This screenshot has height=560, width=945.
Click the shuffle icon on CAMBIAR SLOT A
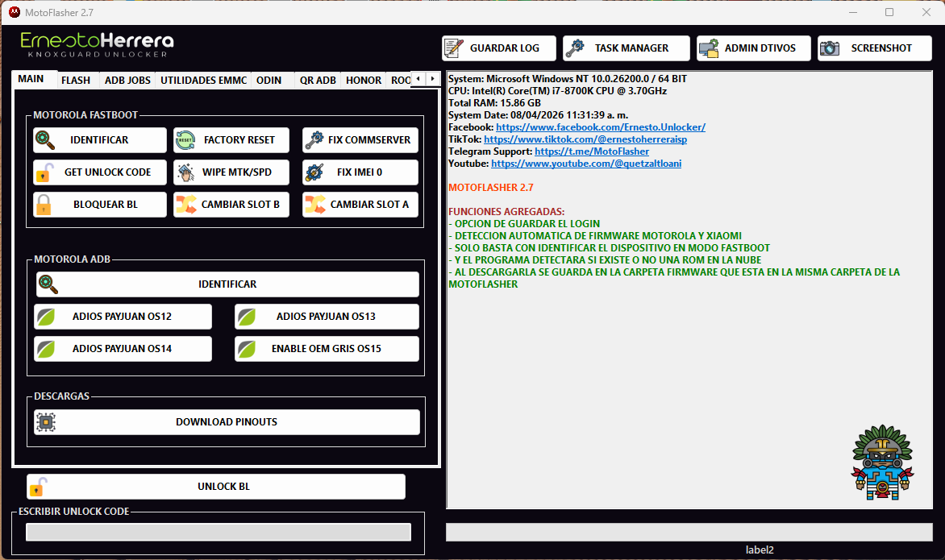315,205
